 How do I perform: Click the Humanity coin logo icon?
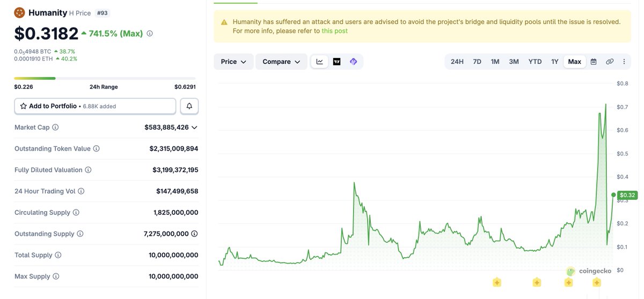19,12
